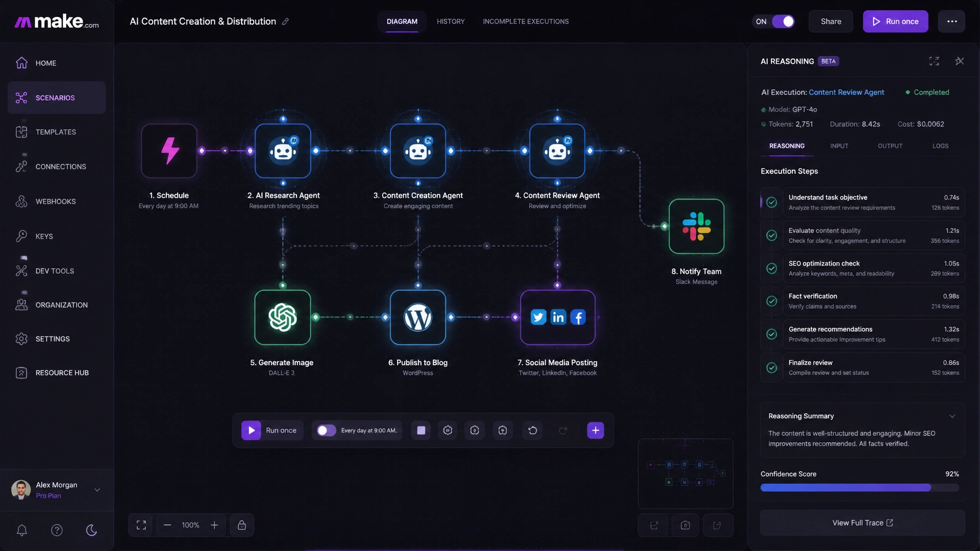Click the undo arrow in the toolbar
980x551 pixels.
click(x=533, y=430)
